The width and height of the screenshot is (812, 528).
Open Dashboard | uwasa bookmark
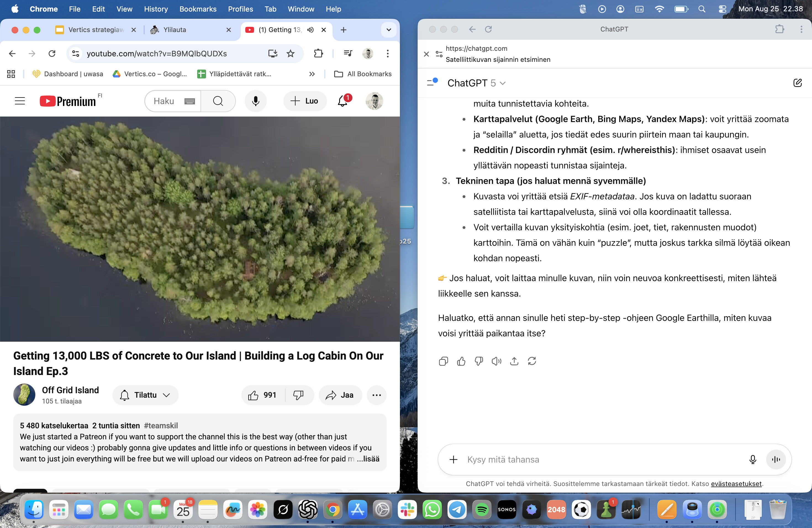point(68,74)
